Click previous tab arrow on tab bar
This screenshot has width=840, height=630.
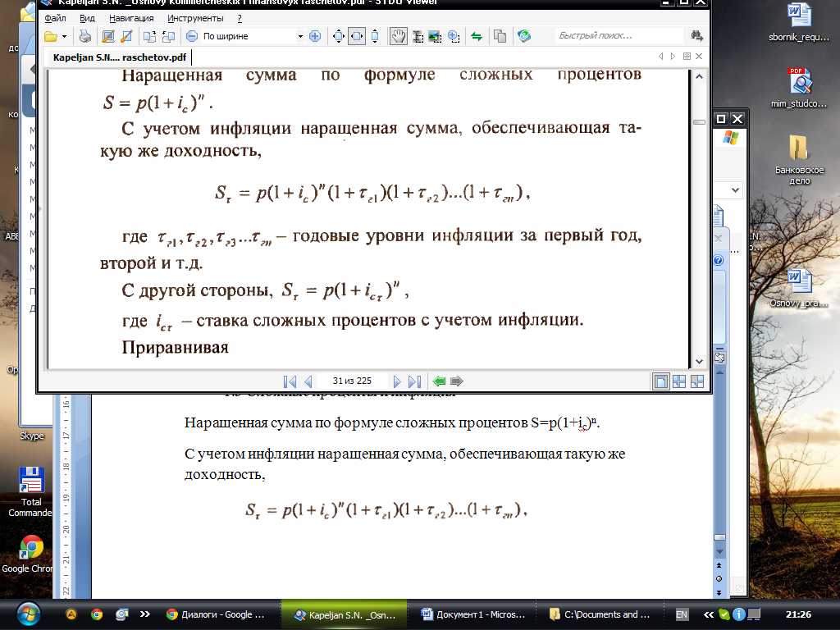point(660,57)
